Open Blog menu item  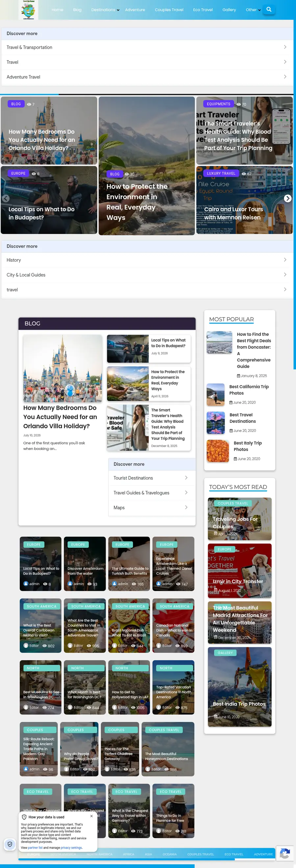77,10
